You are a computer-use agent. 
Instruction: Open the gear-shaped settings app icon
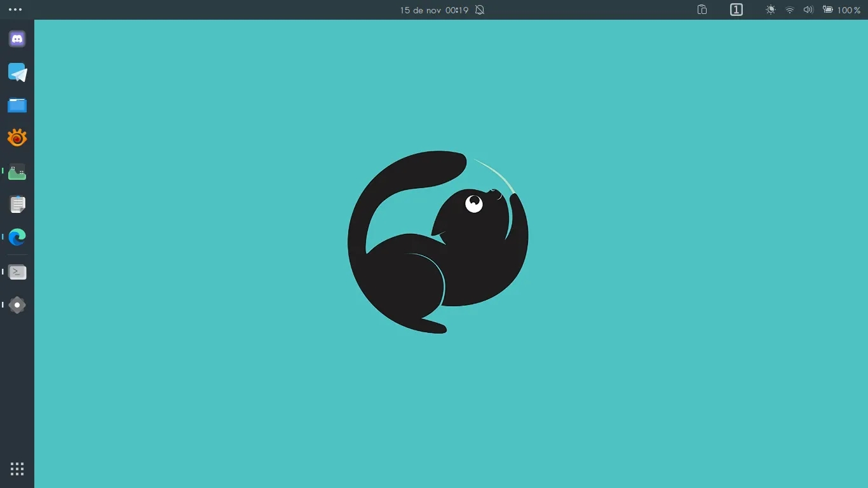click(17, 305)
